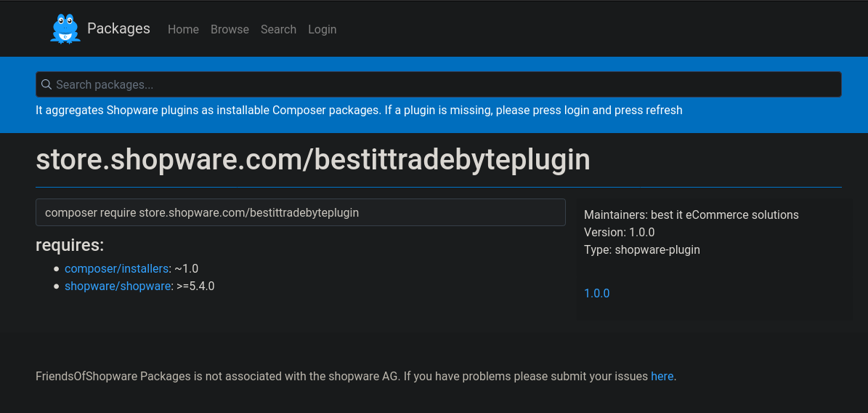Click the 'Version: 1.0.0' text
The height and width of the screenshot is (413, 868).
point(620,232)
